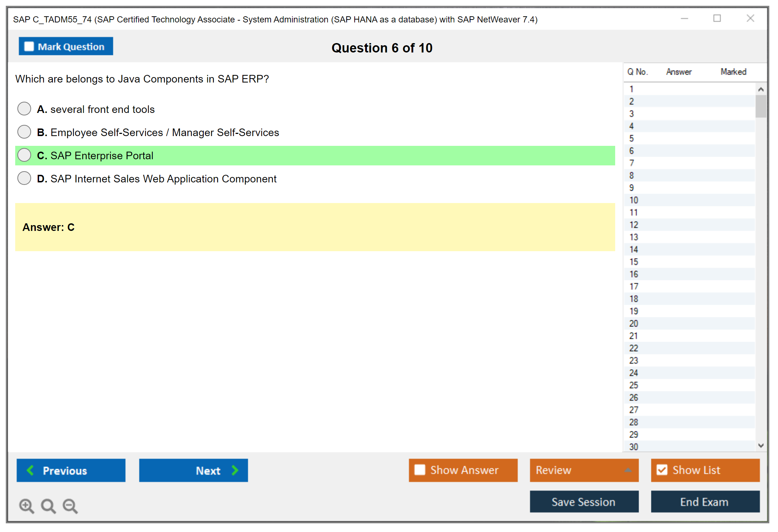
Task: Click the Save Session button
Action: (584, 502)
